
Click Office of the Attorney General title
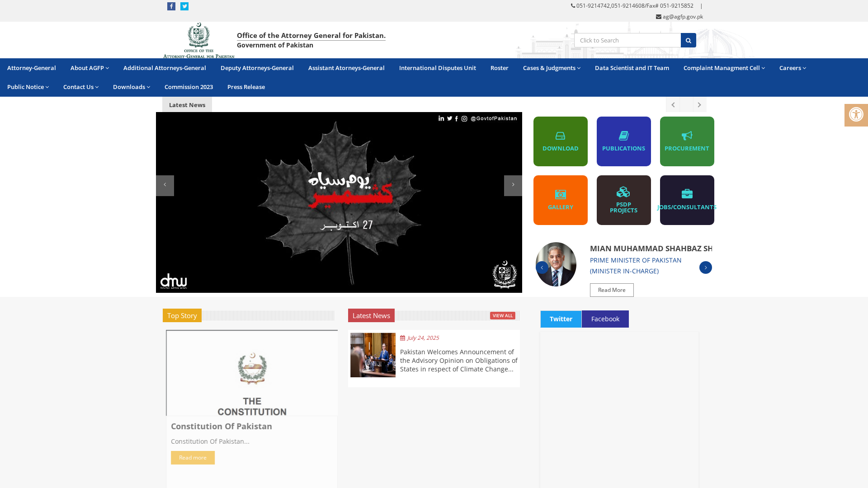tap(311, 35)
